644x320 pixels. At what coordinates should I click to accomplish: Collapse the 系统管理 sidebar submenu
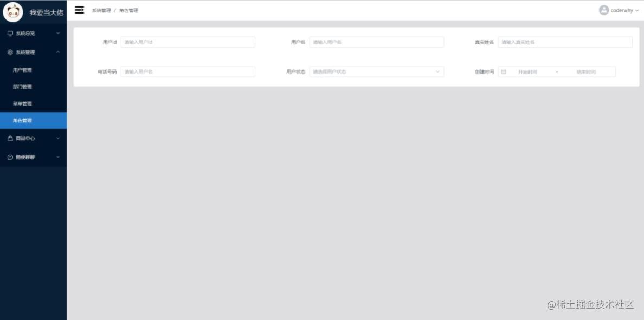pyautogui.click(x=58, y=52)
